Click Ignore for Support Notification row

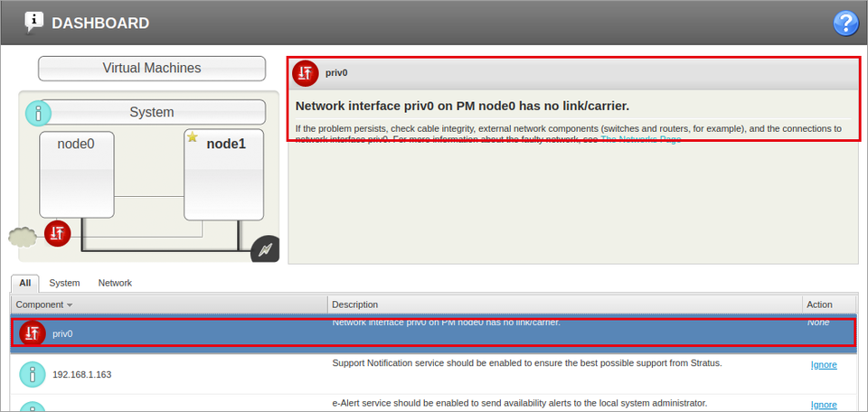tap(824, 365)
